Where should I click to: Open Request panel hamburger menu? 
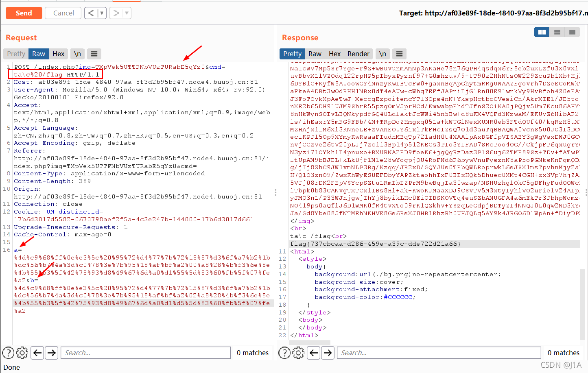pos(94,54)
